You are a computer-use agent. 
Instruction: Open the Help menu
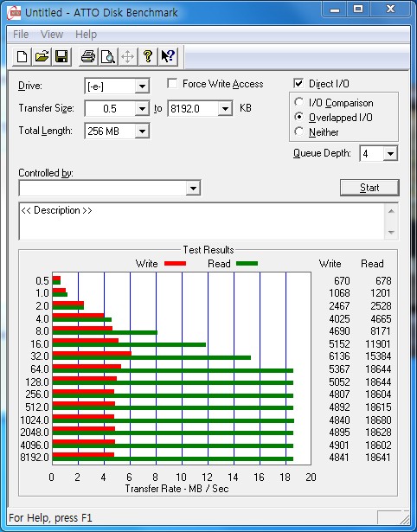click(87, 35)
